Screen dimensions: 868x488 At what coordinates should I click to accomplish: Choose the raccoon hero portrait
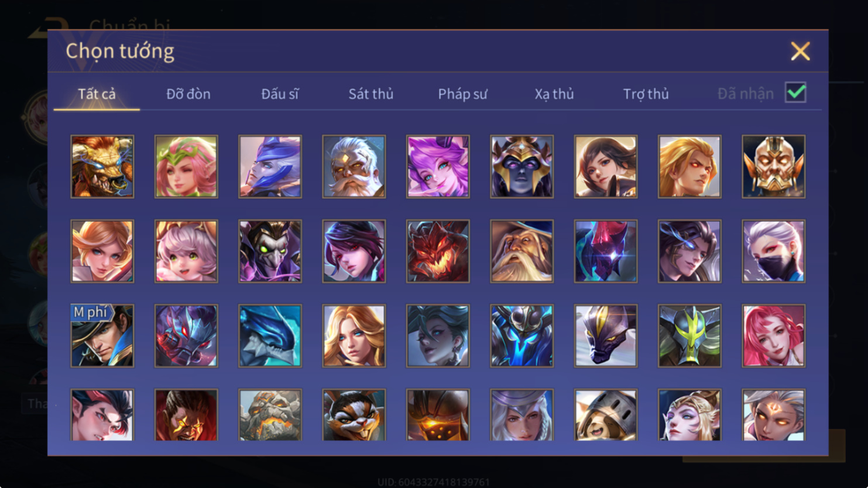tap(354, 415)
